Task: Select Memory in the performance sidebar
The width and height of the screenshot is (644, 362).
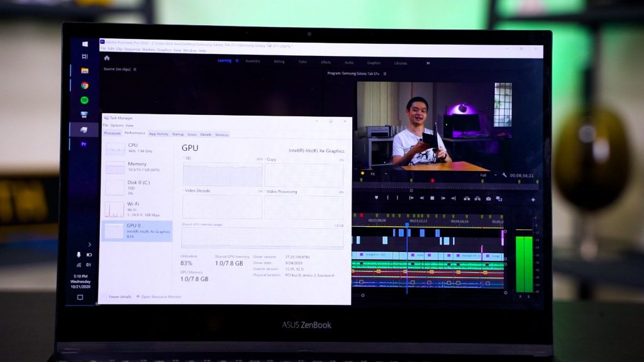Action: click(137, 167)
